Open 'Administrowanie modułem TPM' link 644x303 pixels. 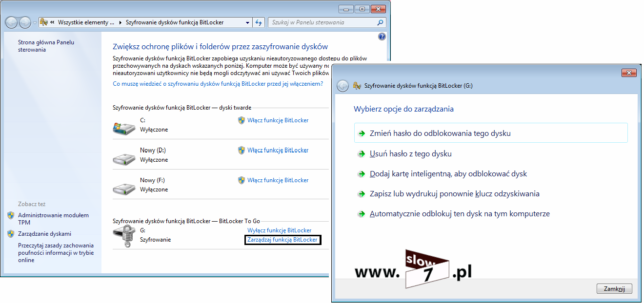pyautogui.click(x=53, y=219)
